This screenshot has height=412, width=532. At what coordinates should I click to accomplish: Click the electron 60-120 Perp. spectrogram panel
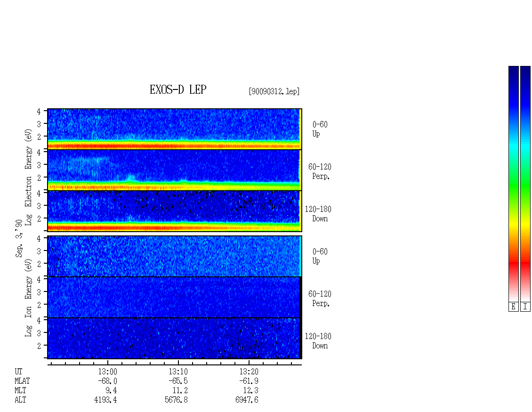[x=174, y=170]
